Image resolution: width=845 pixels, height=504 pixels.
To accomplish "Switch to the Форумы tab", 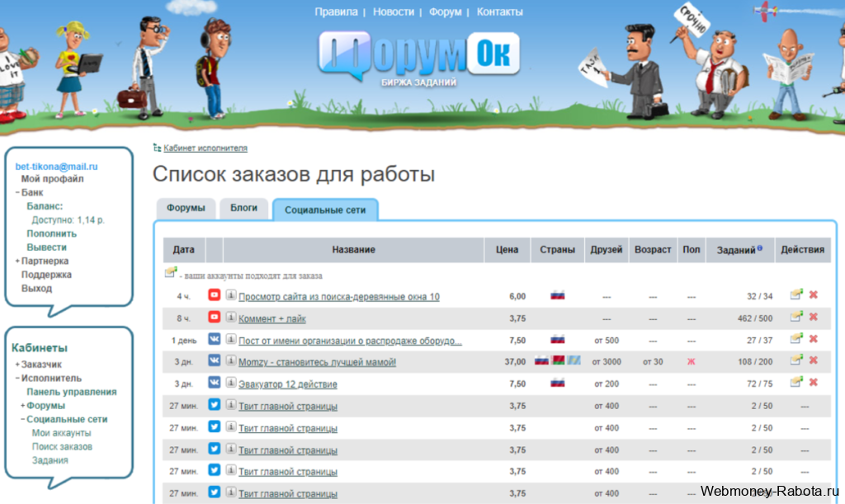I will (x=186, y=208).
